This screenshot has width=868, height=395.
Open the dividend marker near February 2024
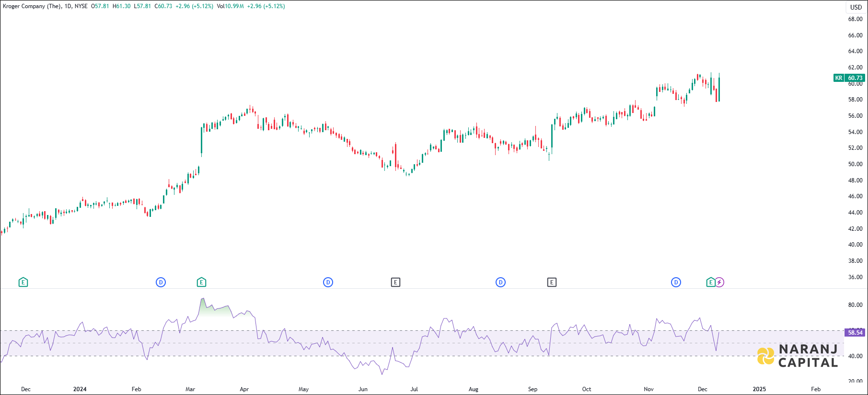pos(161,282)
